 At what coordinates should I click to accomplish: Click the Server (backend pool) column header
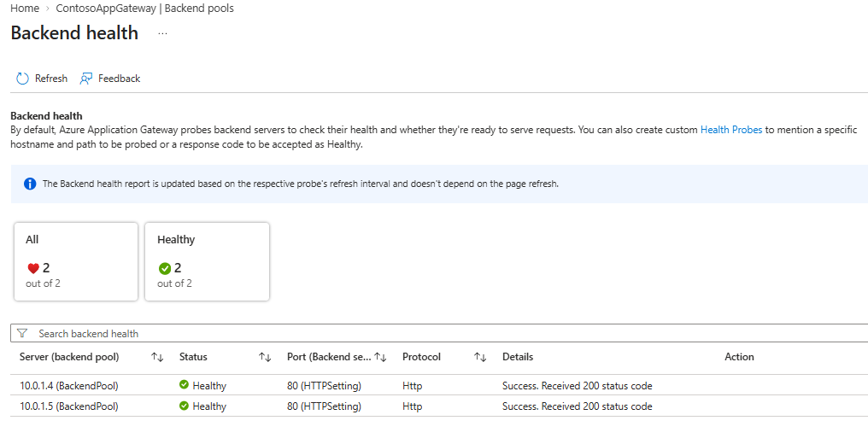coord(69,357)
